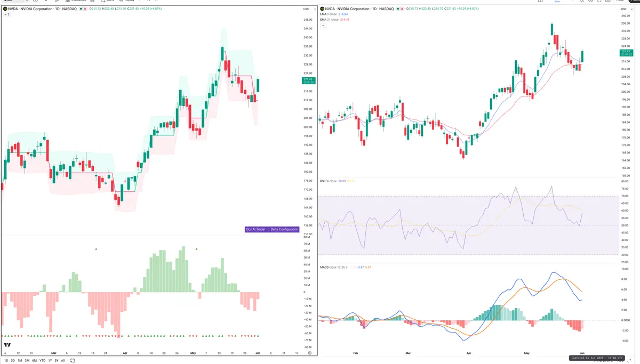Expand the collapsed indicators legend showing 3
This screenshot has height=364, width=640.
[x=7, y=14]
